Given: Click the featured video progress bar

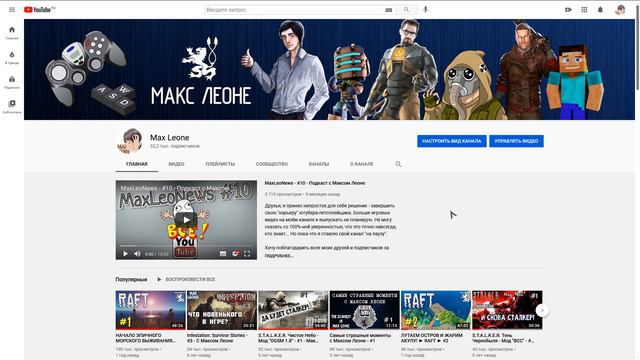Looking at the screenshot, I should 186,246.
